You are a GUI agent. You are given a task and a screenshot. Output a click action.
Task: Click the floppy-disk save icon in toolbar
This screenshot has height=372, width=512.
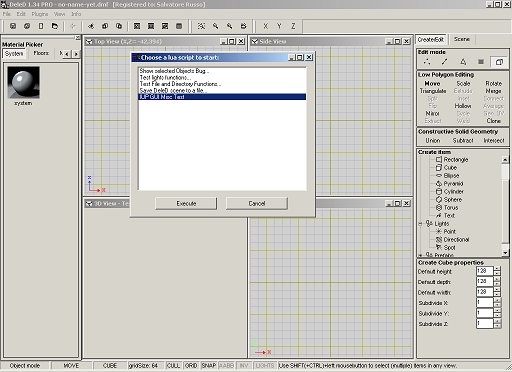[13, 26]
